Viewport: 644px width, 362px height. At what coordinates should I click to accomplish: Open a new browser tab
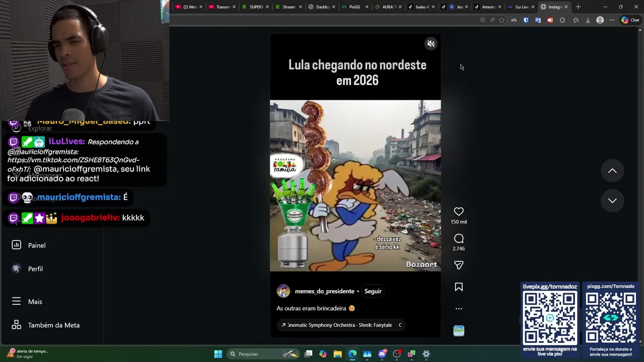tap(578, 7)
